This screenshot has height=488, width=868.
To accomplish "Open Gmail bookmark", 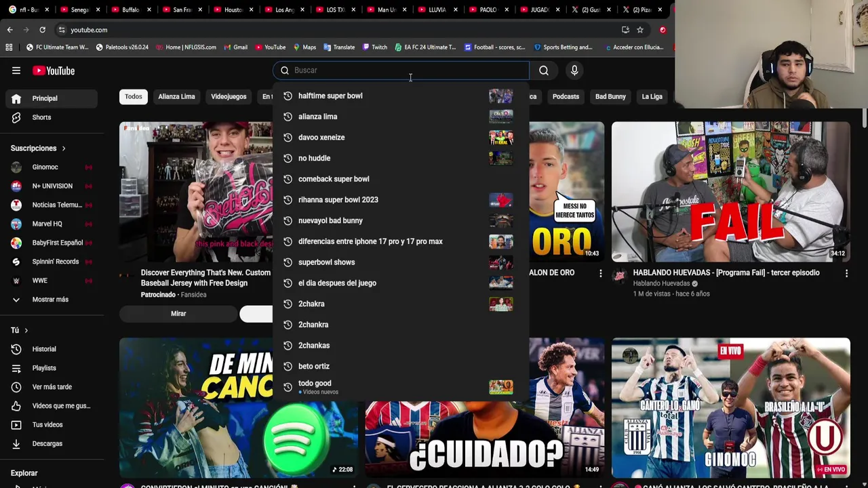I will [x=235, y=47].
